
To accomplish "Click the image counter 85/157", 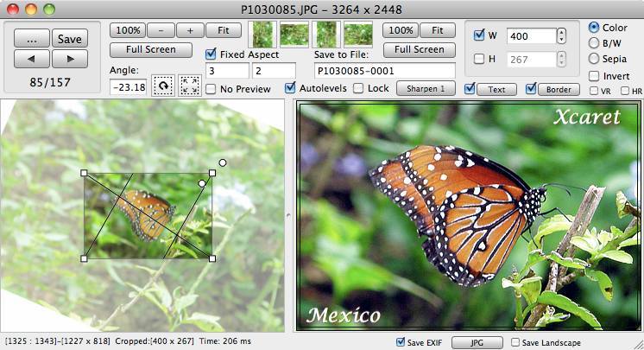I will [x=50, y=82].
